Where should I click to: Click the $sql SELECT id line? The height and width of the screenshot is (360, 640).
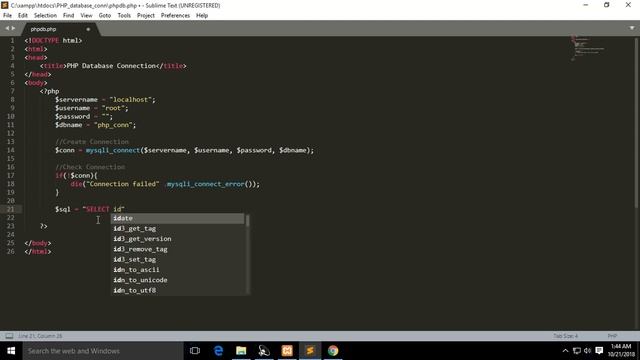click(90, 209)
